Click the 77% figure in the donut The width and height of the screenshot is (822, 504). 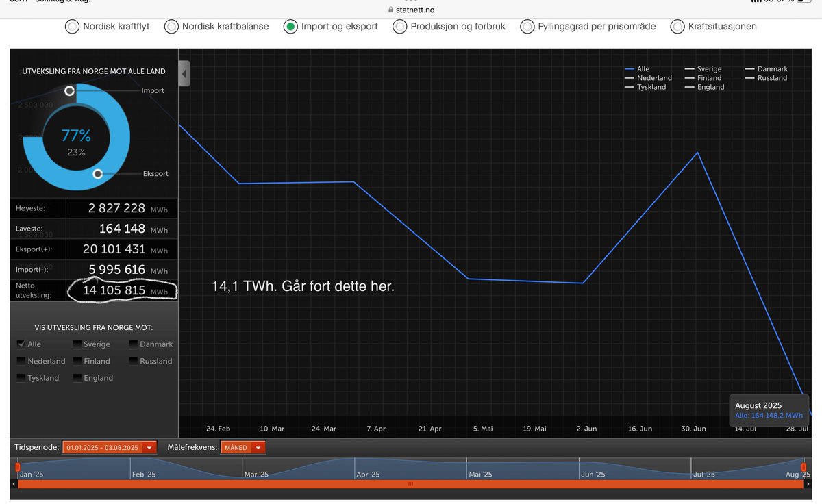[x=76, y=136]
